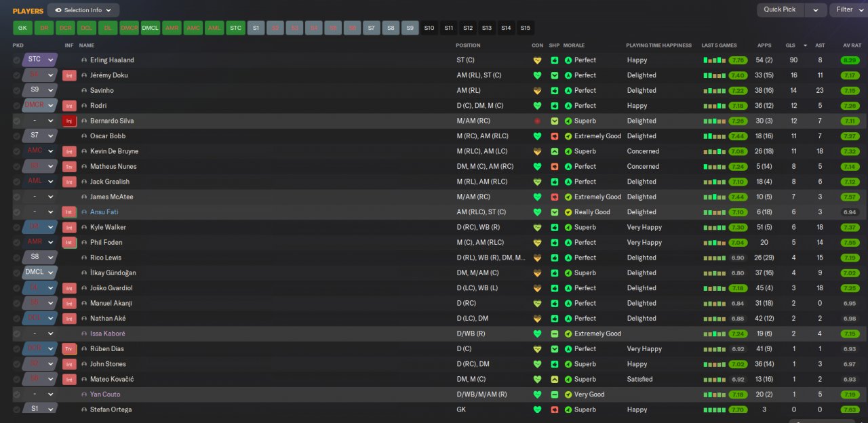Click Savinho's Perfect morale icon
The width and height of the screenshot is (868, 423).
tap(568, 90)
